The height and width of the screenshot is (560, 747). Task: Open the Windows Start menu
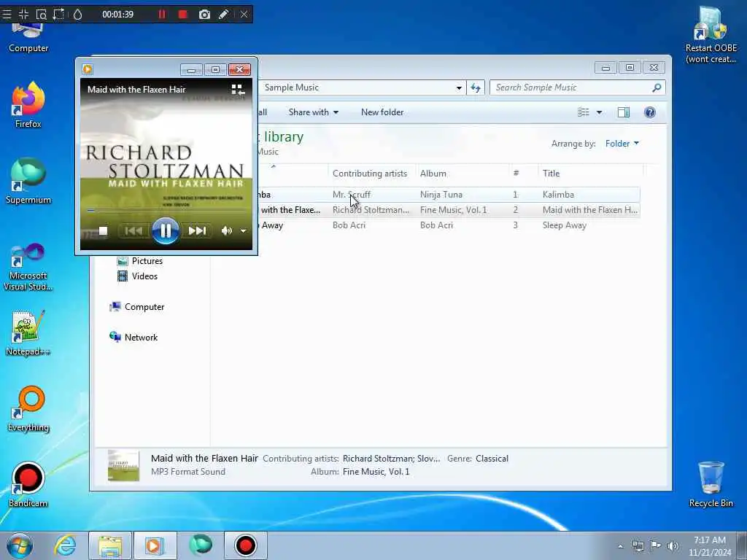(x=20, y=545)
